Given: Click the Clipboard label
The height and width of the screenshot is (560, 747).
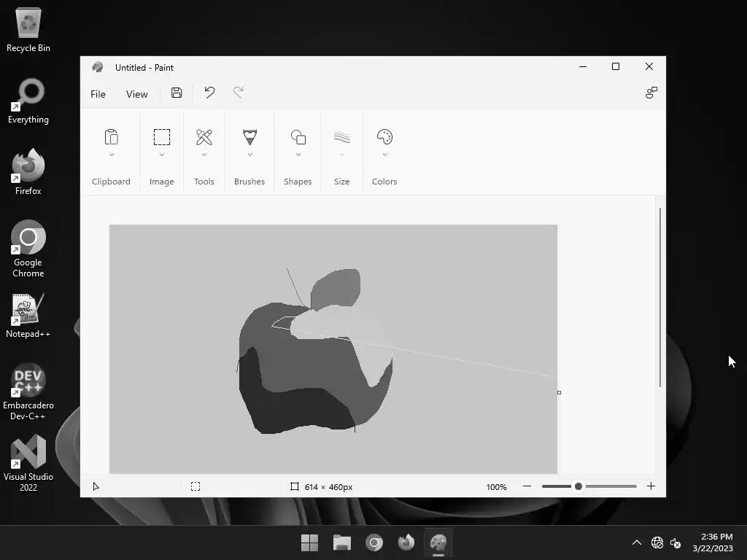Looking at the screenshot, I should pyautogui.click(x=111, y=182).
